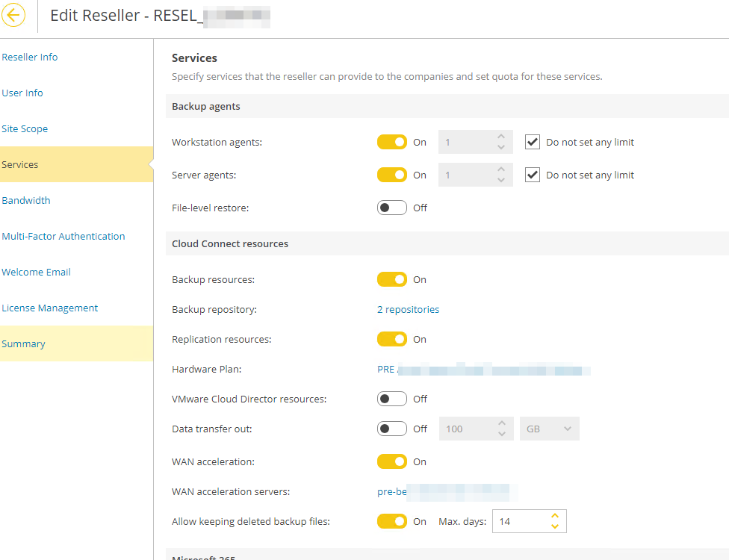
Task: Decrease the Max. days stepper value
Action: pos(554,526)
